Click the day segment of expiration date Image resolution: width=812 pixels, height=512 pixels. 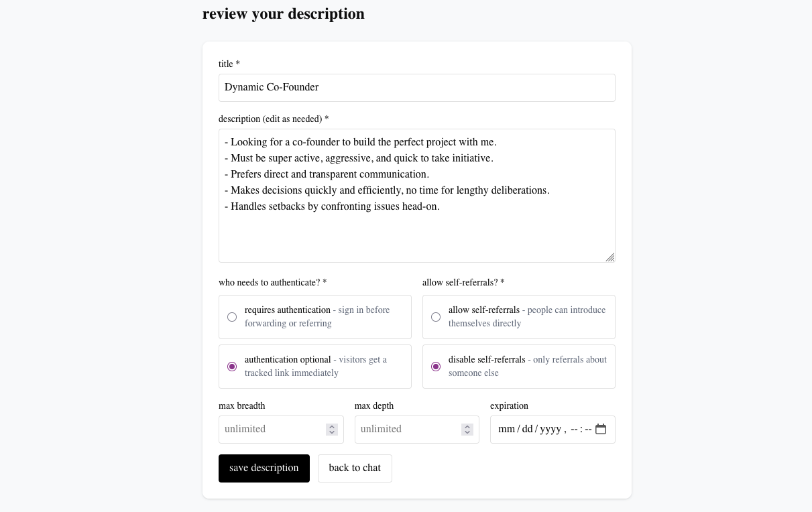(x=526, y=429)
